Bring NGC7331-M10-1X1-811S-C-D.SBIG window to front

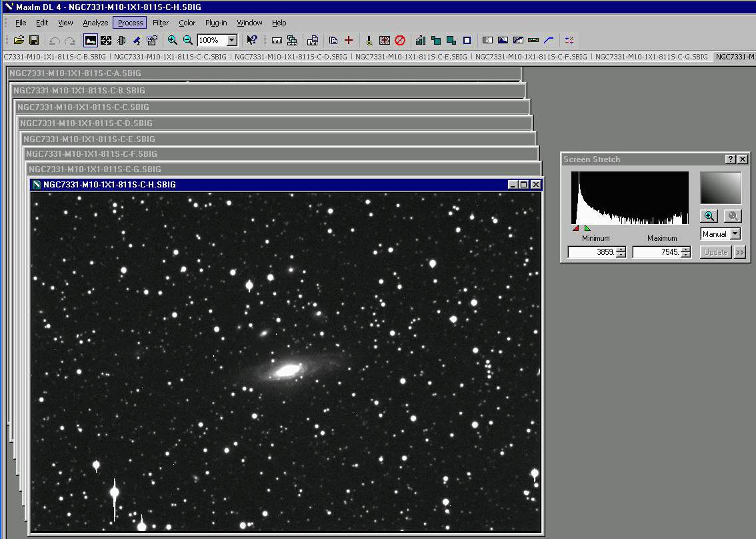(x=275, y=123)
